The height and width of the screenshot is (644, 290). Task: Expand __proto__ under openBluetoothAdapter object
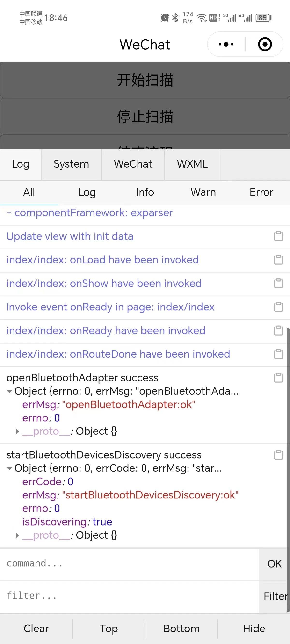point(17,431)
